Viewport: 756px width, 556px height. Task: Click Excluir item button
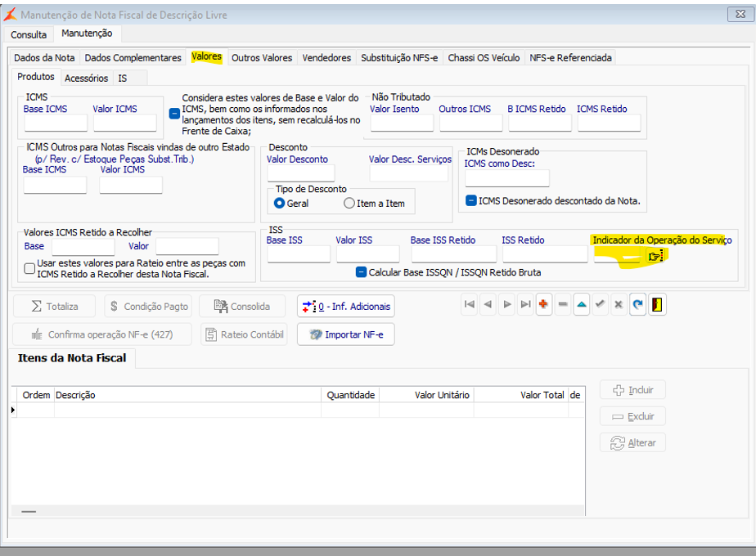coord(632,416)
